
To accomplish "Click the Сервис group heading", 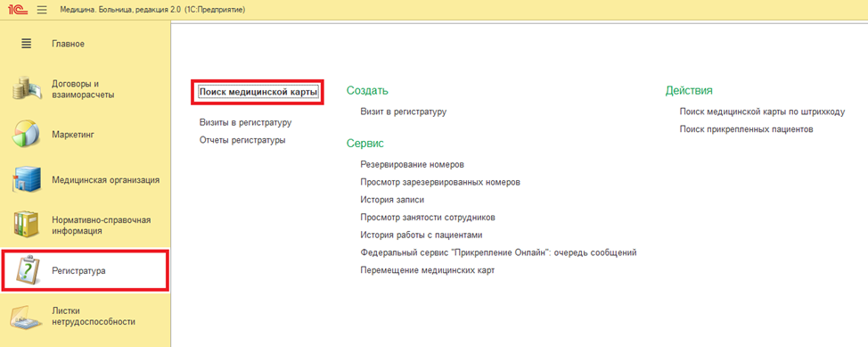I will 365,144.
